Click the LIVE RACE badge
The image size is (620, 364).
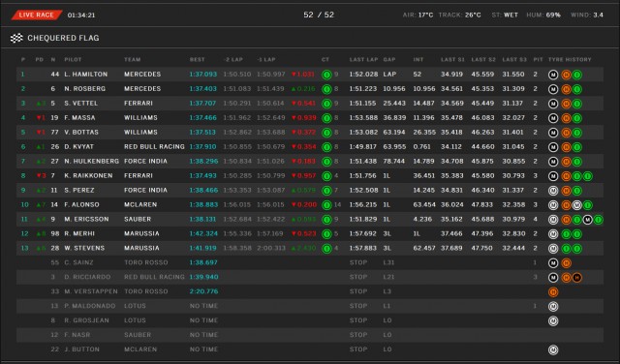click(x=37, y=15)
